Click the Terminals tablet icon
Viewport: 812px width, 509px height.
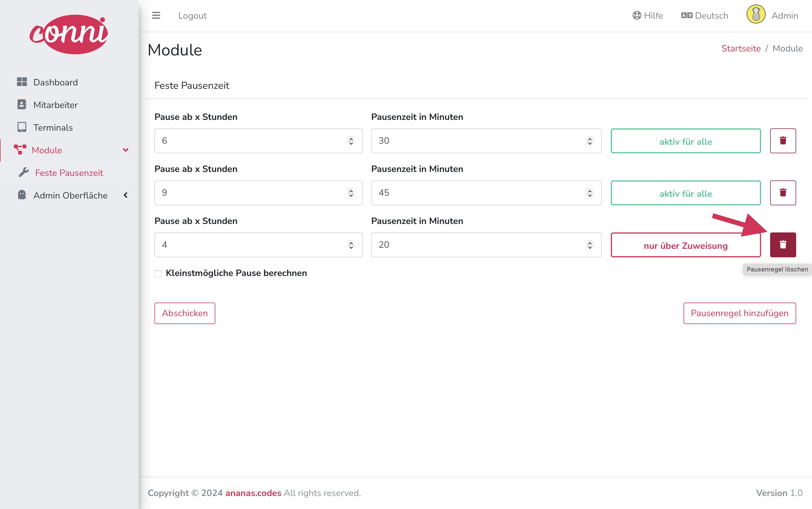[22, 127]
